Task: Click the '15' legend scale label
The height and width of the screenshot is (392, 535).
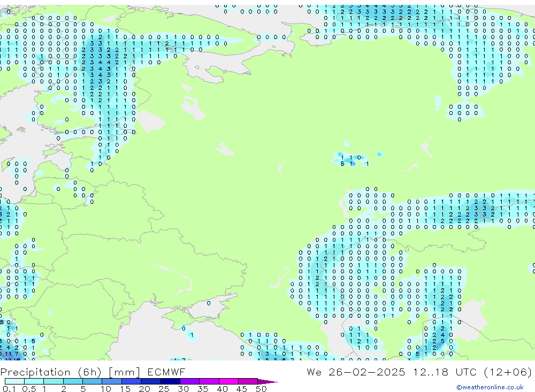Action: [125, 389]
